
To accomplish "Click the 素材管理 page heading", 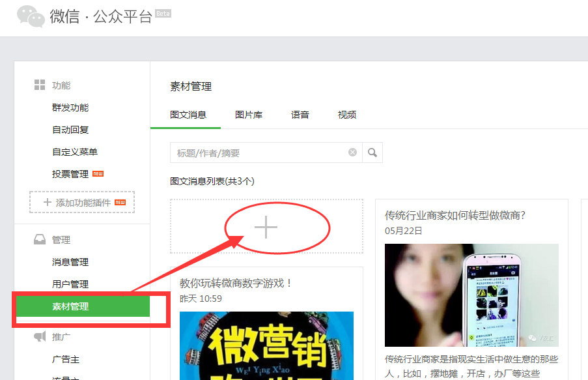I will coord(191,86).
